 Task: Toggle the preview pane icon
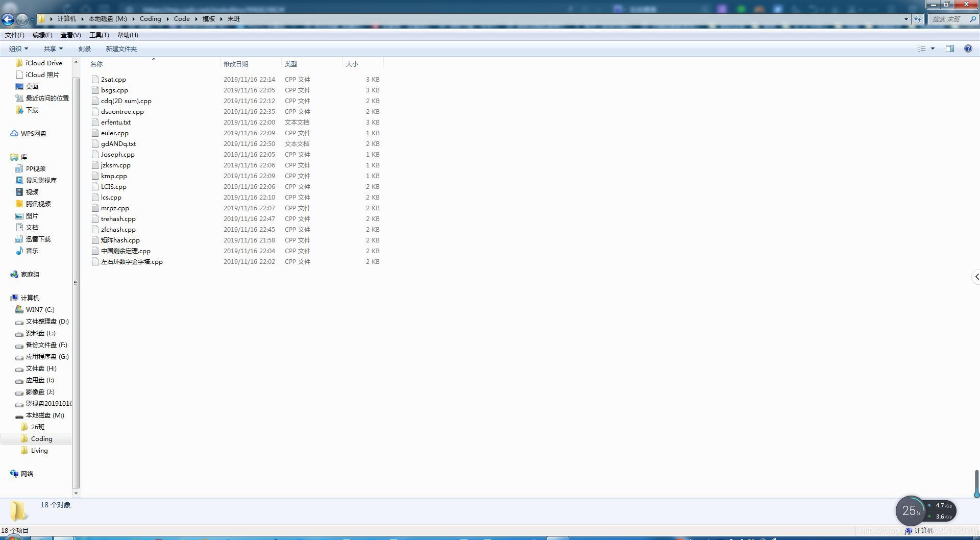pos(950,48)
